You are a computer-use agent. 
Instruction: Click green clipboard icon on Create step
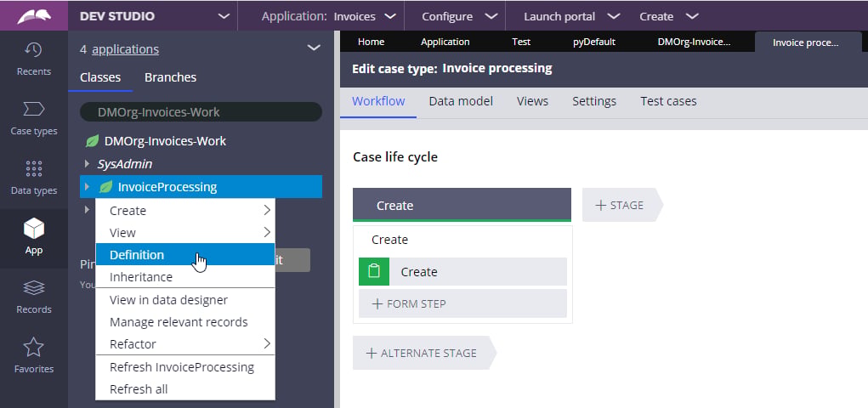(x=374, y=272)
